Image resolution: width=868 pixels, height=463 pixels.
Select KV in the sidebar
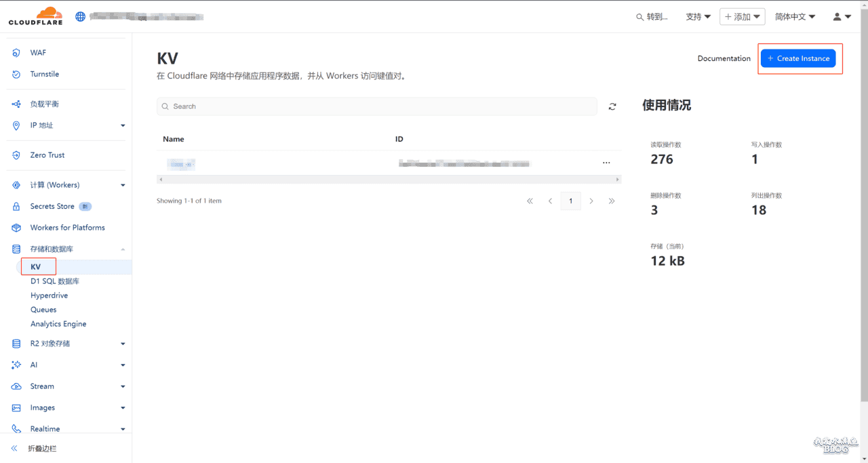(x=36, y=267)
